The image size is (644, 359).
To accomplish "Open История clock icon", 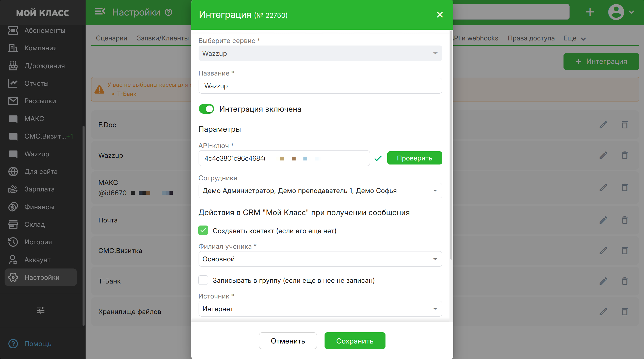I will tap(13, 242).
